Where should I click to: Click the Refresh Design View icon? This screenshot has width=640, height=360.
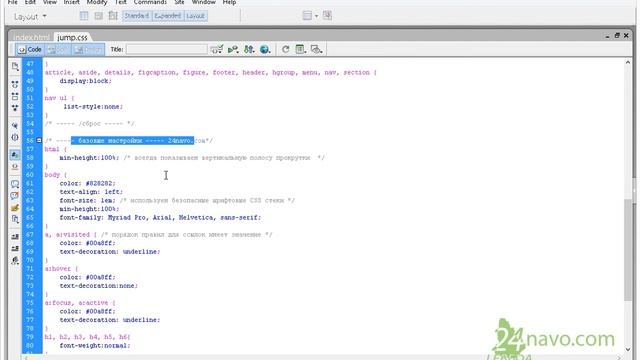285,49
